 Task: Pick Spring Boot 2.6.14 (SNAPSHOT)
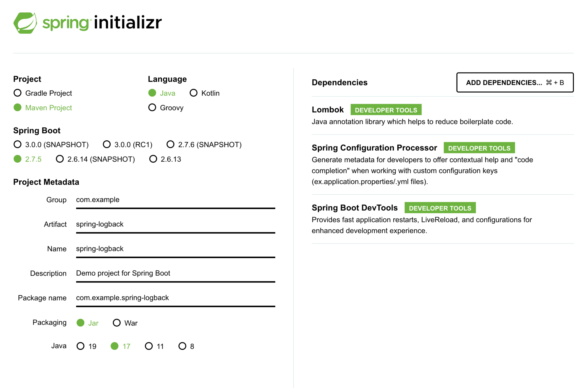click(60, 159)
